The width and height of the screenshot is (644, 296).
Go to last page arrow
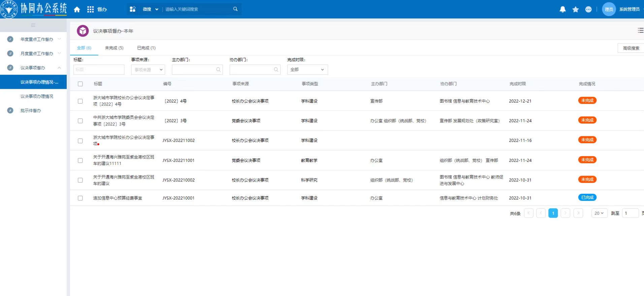578,213
